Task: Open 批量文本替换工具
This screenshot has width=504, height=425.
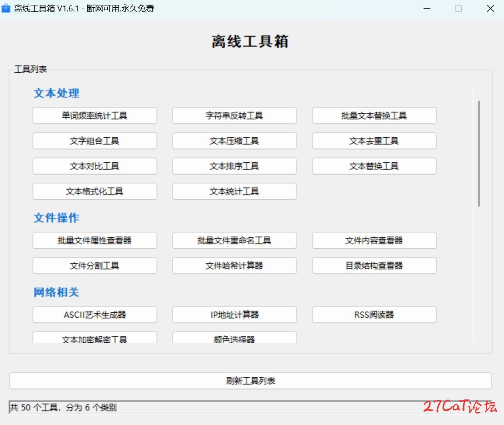Action: point(374,116)
